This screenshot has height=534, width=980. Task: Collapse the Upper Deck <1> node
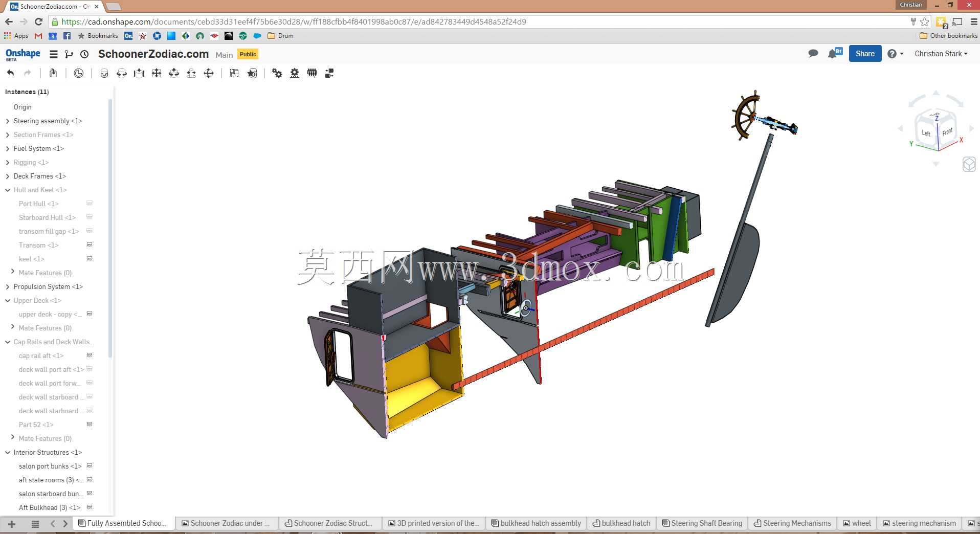(8, 301)
